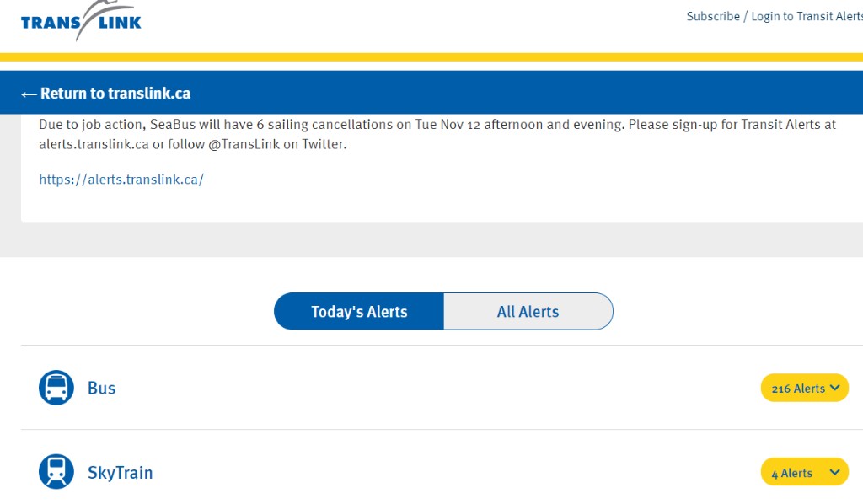Click the left arrow beside Return to translink.ca
863x504 pixels.
coord(29,94)
